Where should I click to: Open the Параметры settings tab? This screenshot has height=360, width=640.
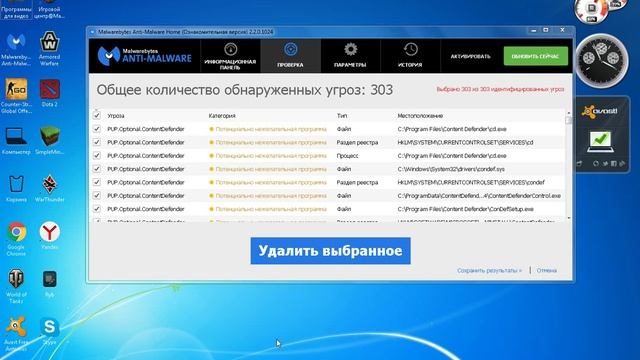350,56
